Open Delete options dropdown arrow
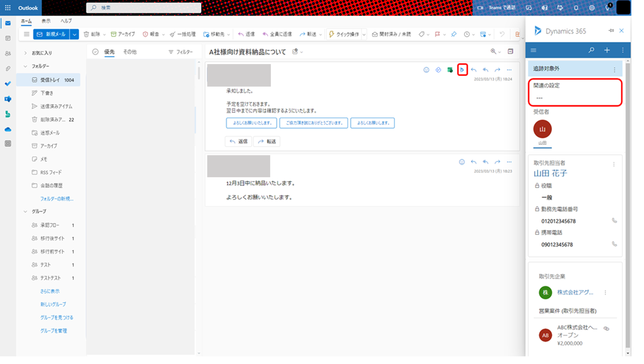 point(104,35)
